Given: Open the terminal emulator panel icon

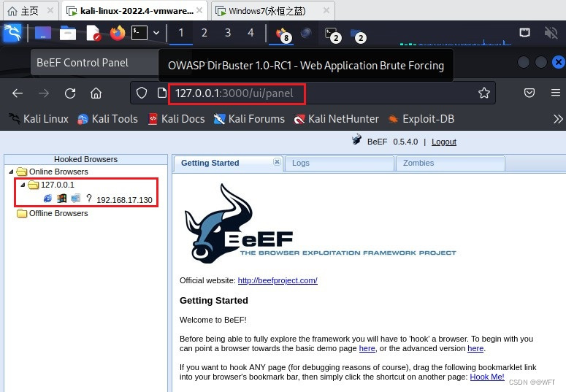Looking at the screenshot, I should [139, 33].
